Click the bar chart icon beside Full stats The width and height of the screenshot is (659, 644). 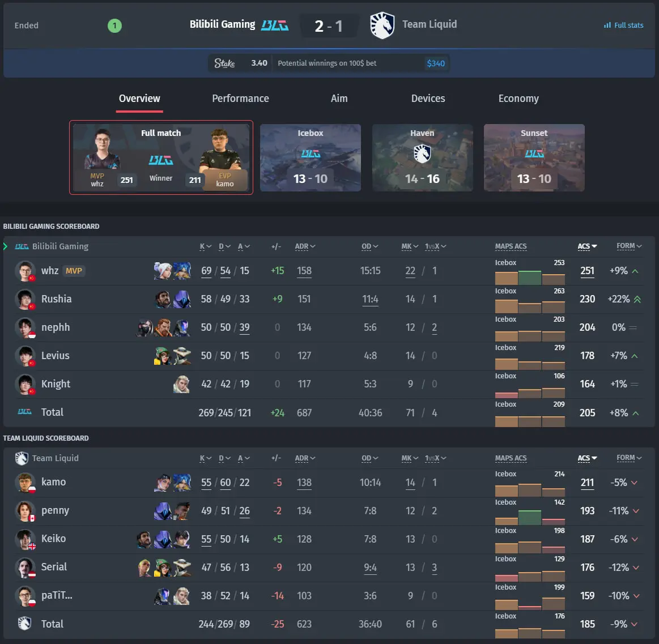coord(607,25)
